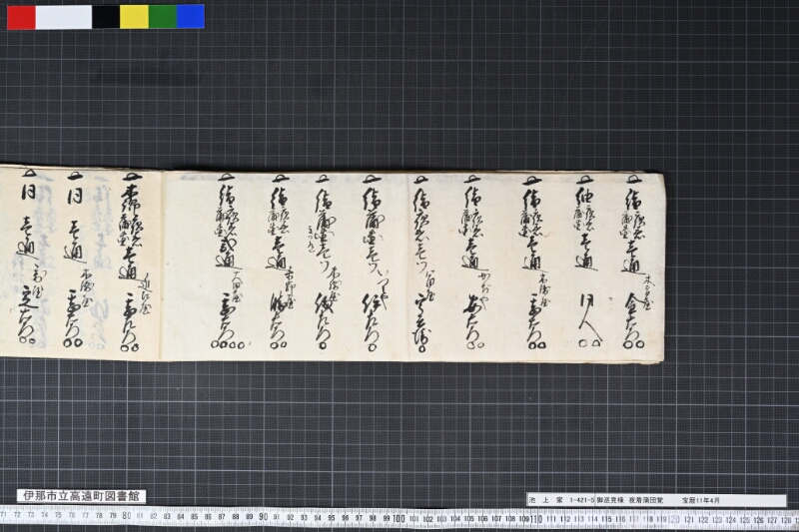Click the rightmost manuscript column on the document
Viewport: 799px width, 532px height.
pos(637,263)
